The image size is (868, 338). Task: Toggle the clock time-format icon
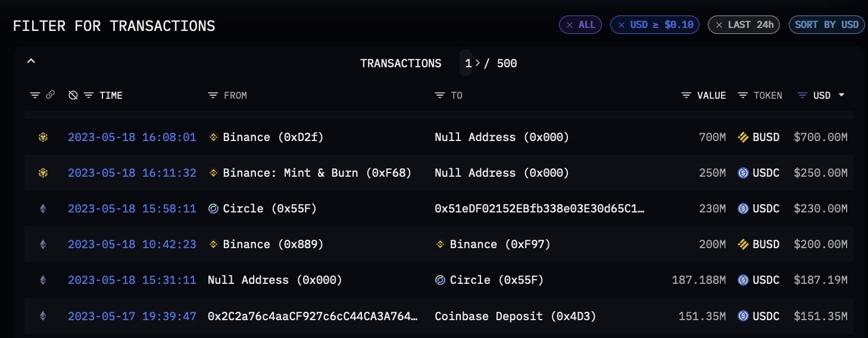tap(73, 95)
